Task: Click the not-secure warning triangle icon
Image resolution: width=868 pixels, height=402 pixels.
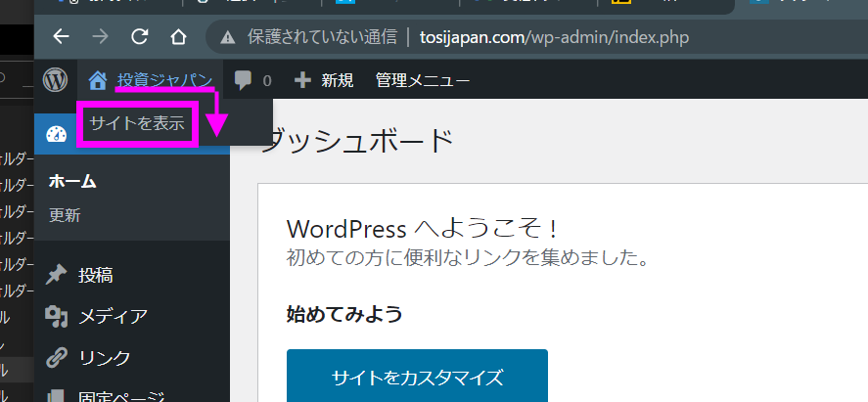Action: point(227,37)
